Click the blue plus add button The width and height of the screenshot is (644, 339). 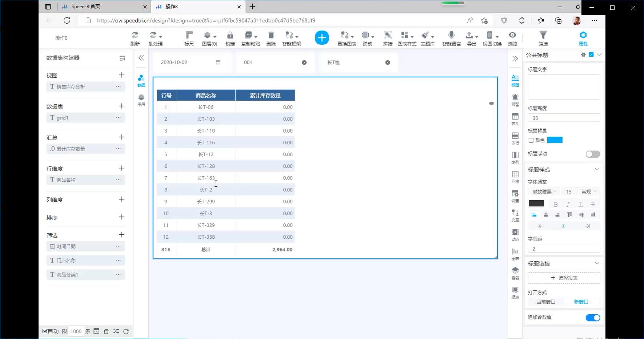322,38
